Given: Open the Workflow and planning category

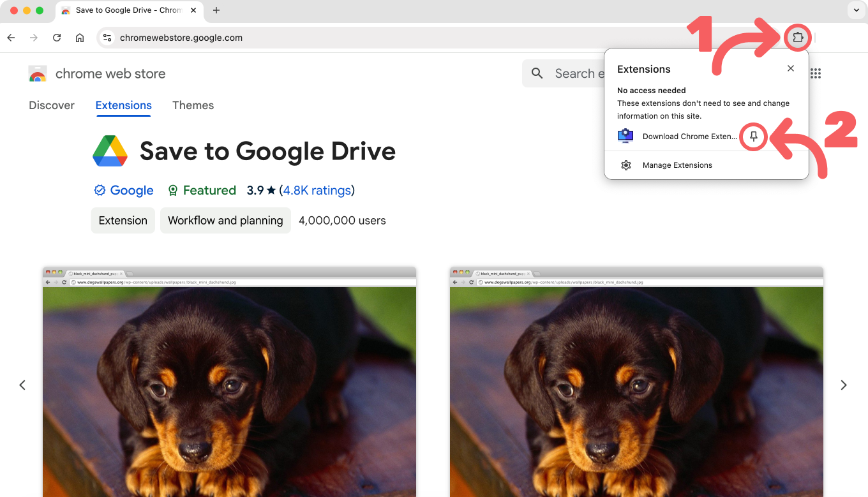Looking at the screenshot, I should pyautogui.click(x=225, y=220).
